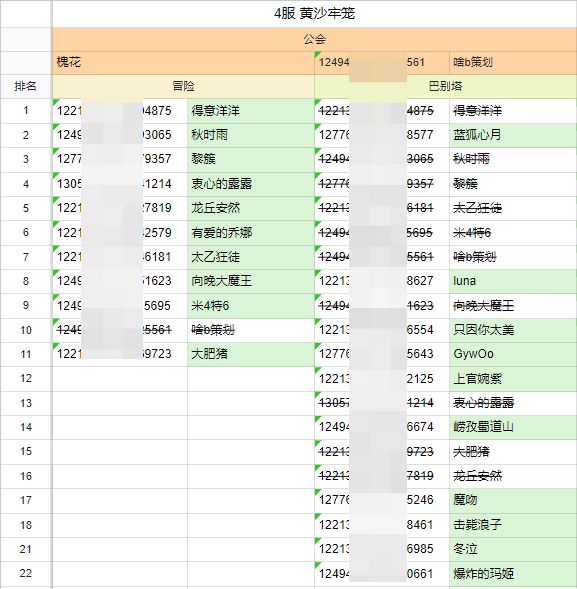Image resolution: width=577 pixels, height=589 pixels.
Task: Click the 上官婉紫 cell
Action: (x=513, y=379)
